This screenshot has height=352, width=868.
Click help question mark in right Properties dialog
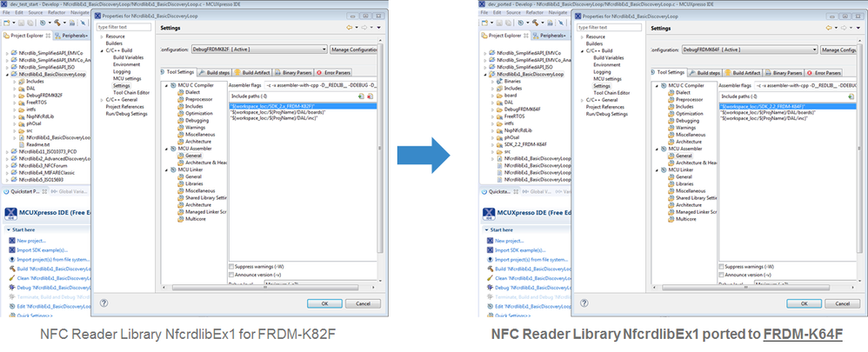[x=584, y=303]
